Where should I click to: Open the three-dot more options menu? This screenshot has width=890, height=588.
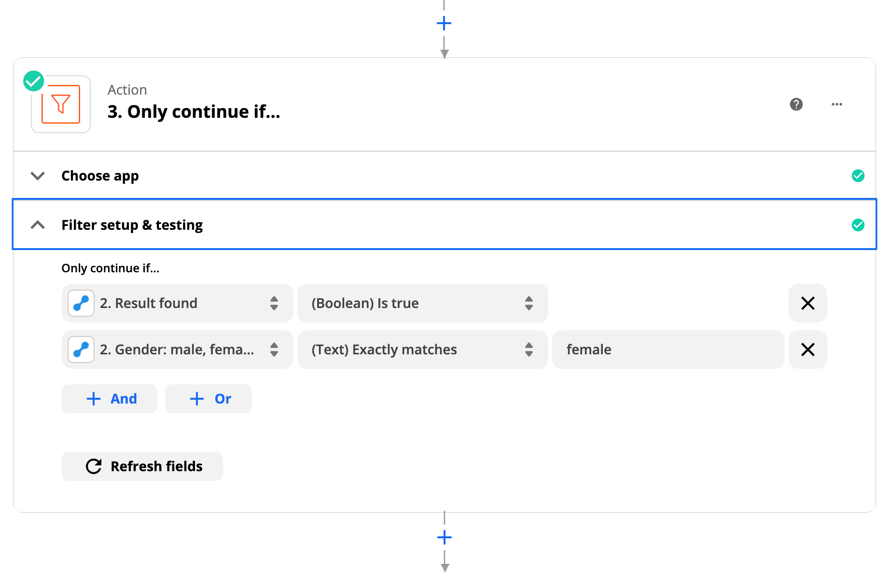(837, 104)
